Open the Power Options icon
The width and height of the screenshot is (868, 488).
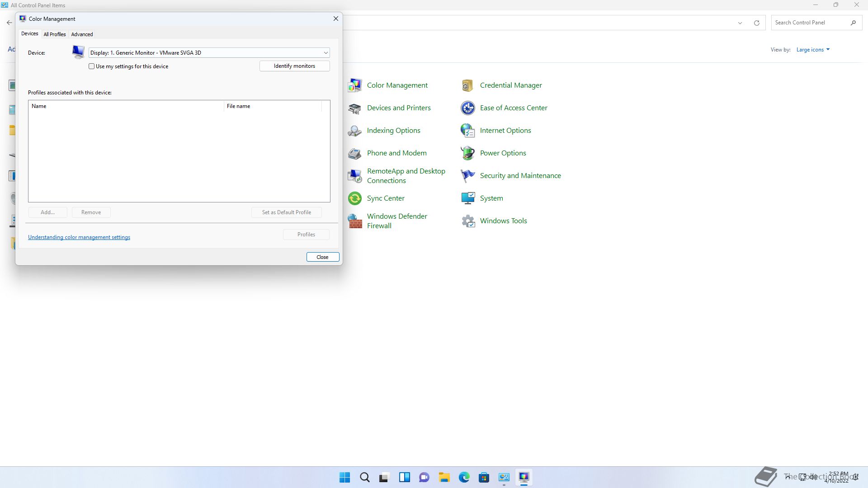point(468,153)
